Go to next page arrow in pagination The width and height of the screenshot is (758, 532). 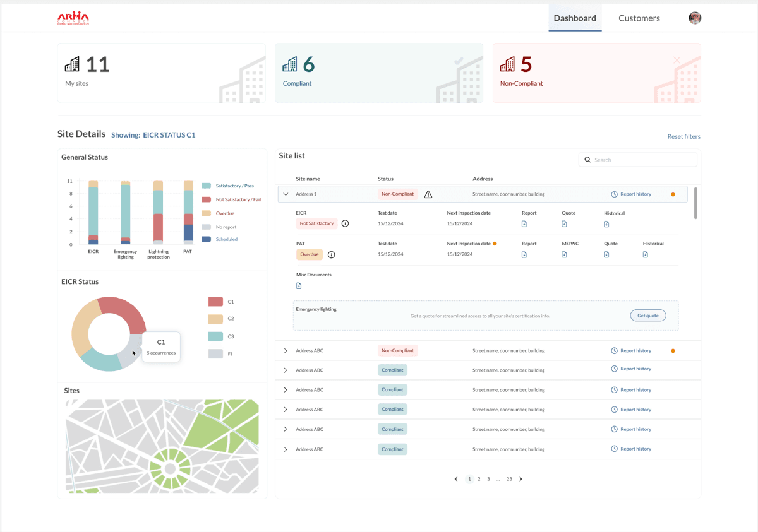[x=521, y=480]
